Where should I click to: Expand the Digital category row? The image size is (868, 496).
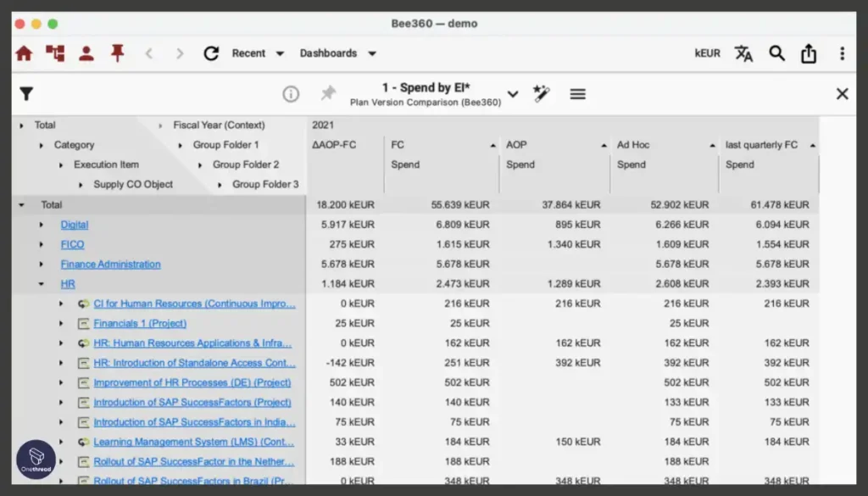[x=41, y=225]
